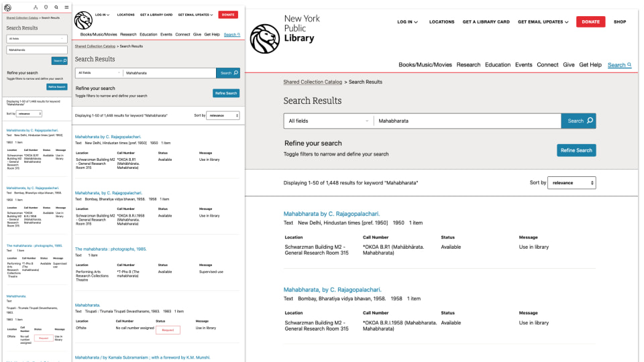Open 'The mahabharata : photographs, 1985.' in tablet view
This screenshot has width=644, height=362.
pos(111,249)
